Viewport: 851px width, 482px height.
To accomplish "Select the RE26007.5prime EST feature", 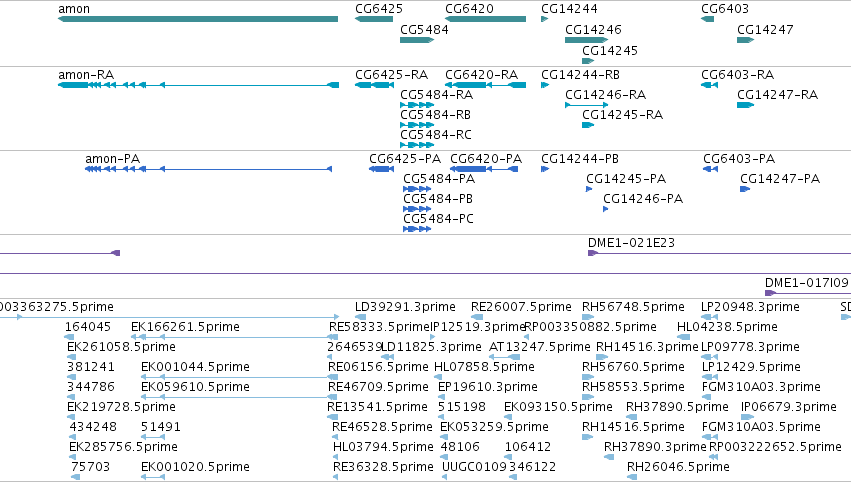I will 478,317.
